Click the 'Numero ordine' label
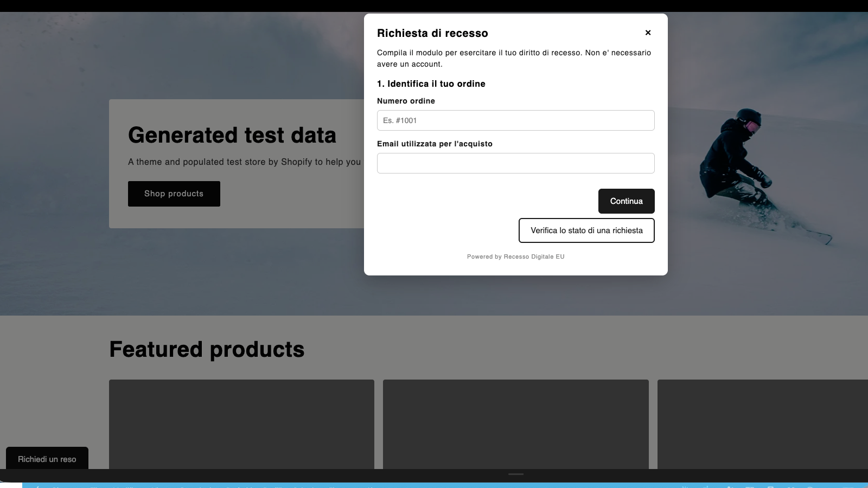Image resolution: width=868 pixels, height=488 pixels. (x=406, y=101)
